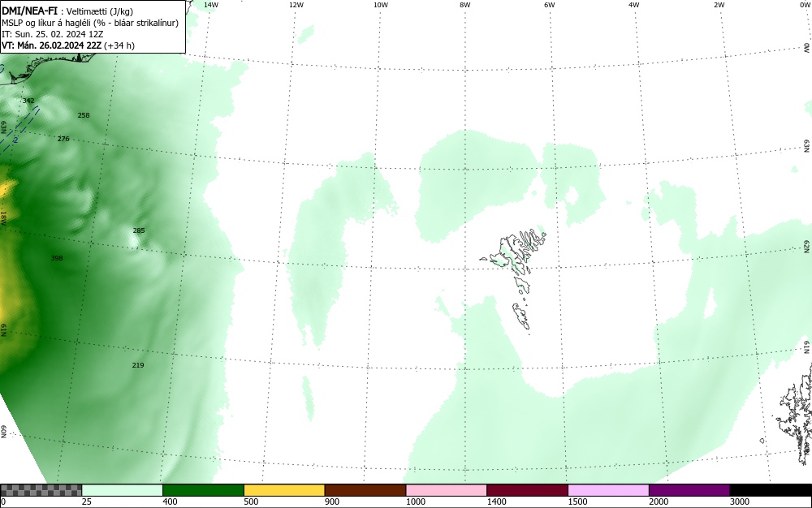Click the legend scale label 1000

tap(415, 502)
